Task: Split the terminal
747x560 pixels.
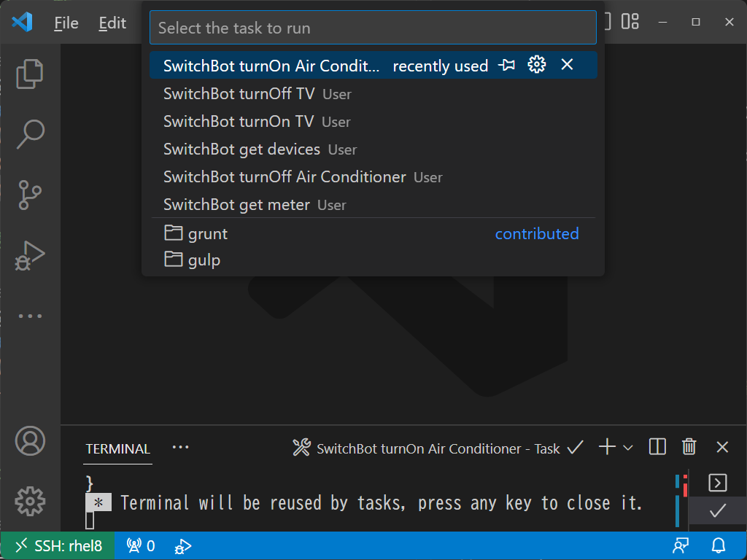Action: point(657,447)
